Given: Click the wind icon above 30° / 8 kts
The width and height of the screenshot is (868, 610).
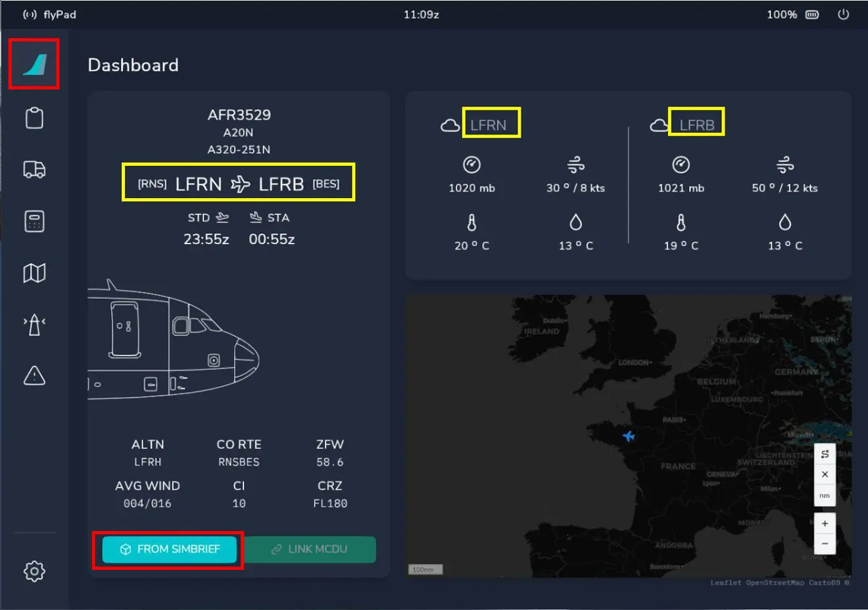Looking at the screenshot, I should coord(575,165).
